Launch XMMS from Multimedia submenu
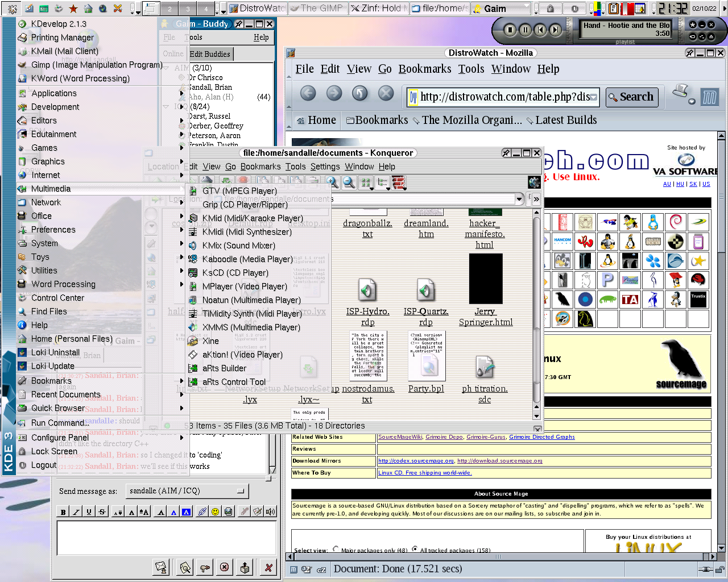 251,327
